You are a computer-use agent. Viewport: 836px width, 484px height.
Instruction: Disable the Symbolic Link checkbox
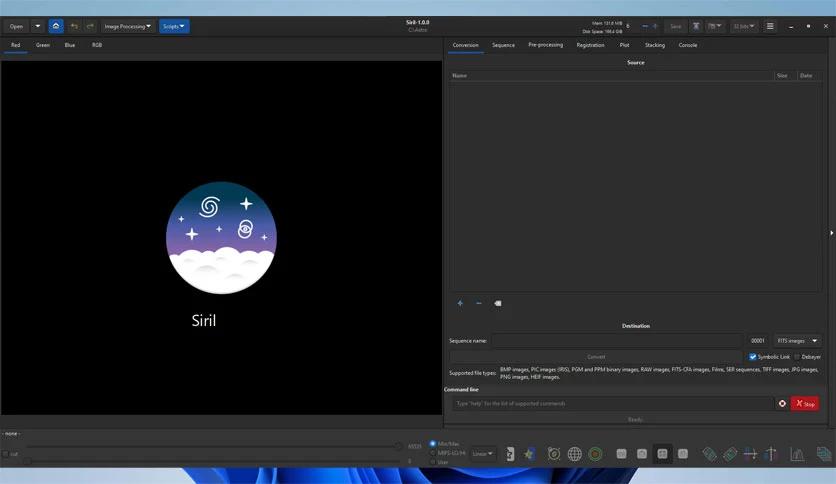pos(753,357)
